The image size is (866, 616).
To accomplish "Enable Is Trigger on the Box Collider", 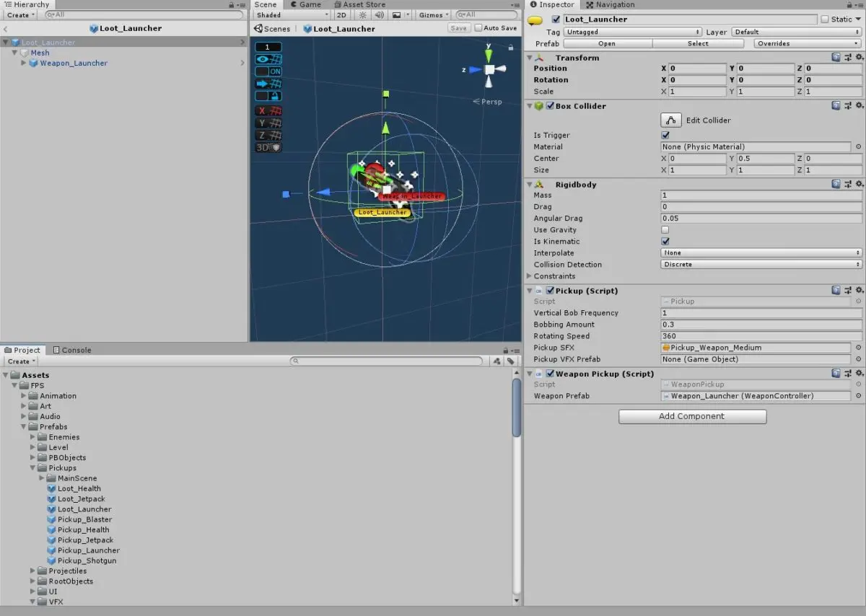I will click(x=665, y=135).
